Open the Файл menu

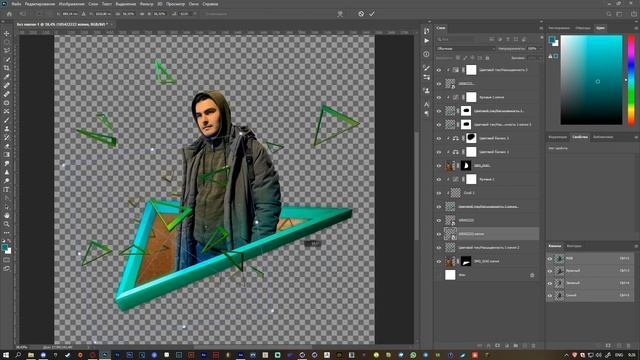click(16, 4)
